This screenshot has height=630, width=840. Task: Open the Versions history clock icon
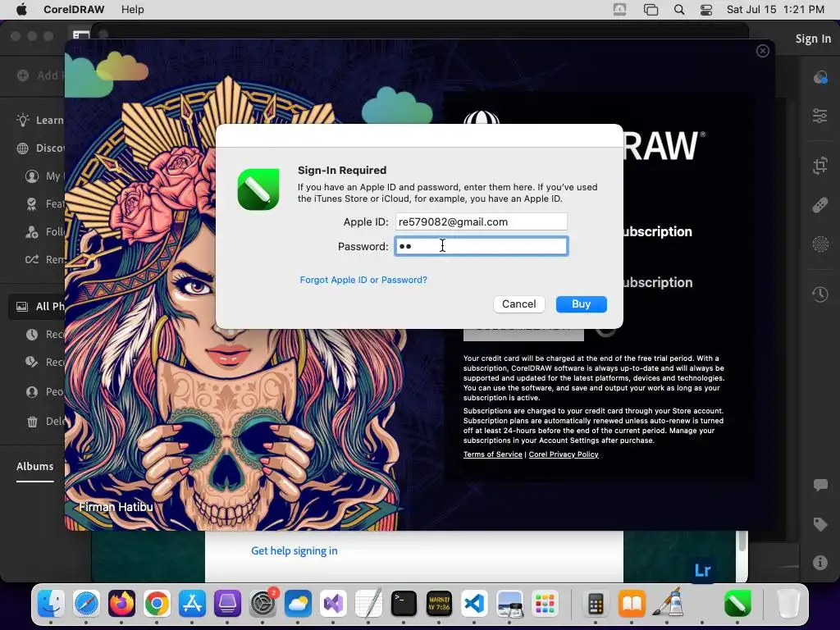click(820, 294)
